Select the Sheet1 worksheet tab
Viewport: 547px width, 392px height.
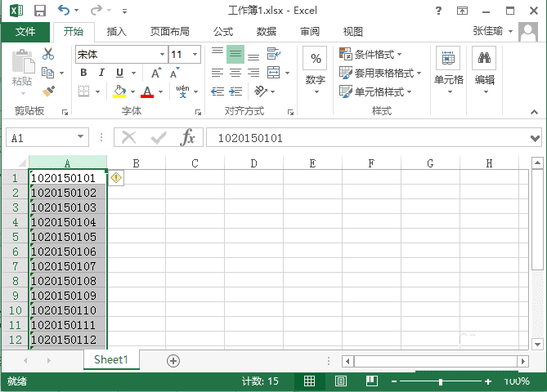(x=111, y=359)
